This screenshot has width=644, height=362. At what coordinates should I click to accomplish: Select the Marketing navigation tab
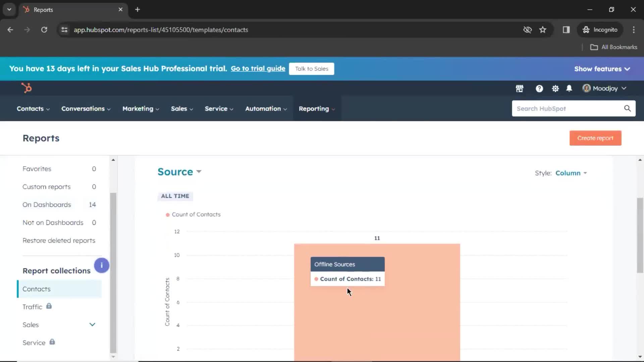(138, 109)
